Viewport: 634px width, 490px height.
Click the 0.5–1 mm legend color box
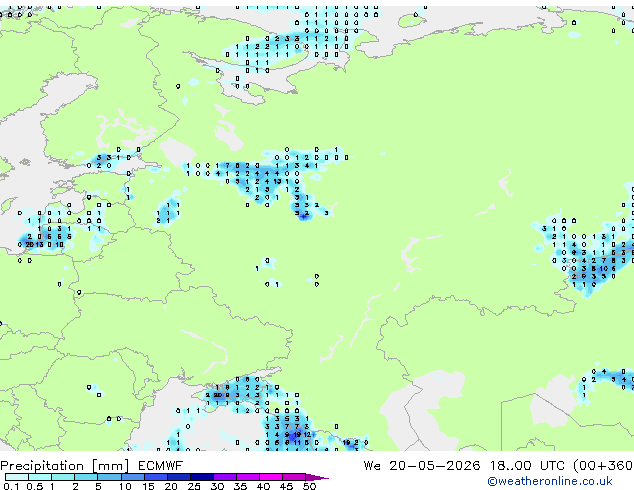40,477
